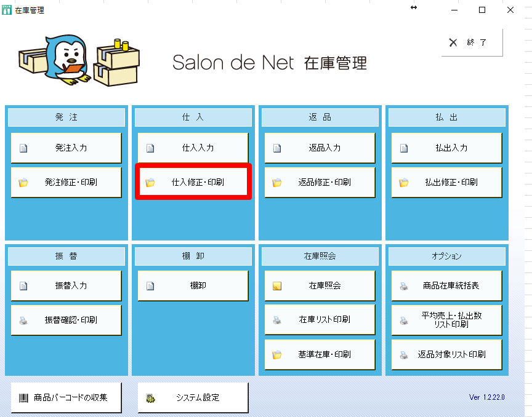Click the Salon de Net 在庫管理 title
Image resolution: width=532 pixels, height=417 pixels.
[270, 63]
